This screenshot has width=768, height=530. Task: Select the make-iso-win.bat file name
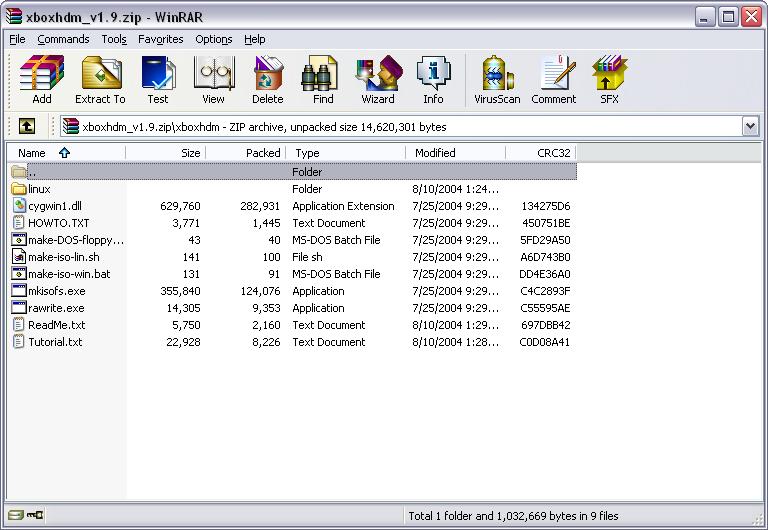pos(69,274)
